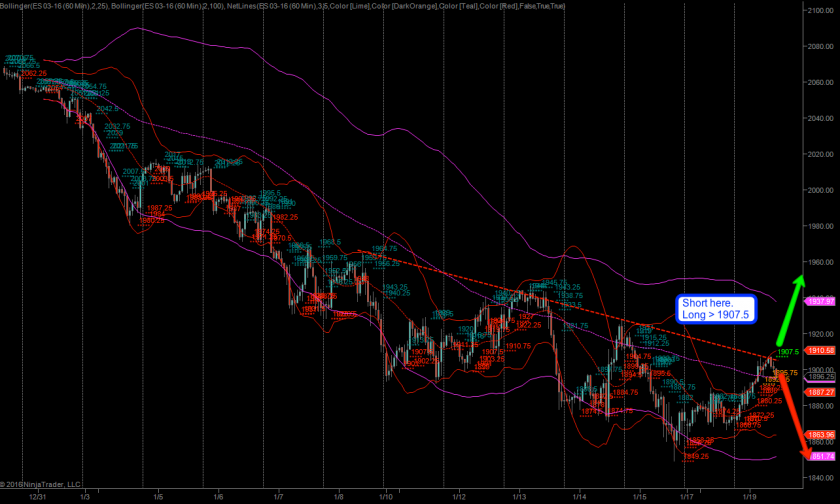Click the teal 1964.75 level label
This screenshot has height=504, width=840.
tap(385, 249)
